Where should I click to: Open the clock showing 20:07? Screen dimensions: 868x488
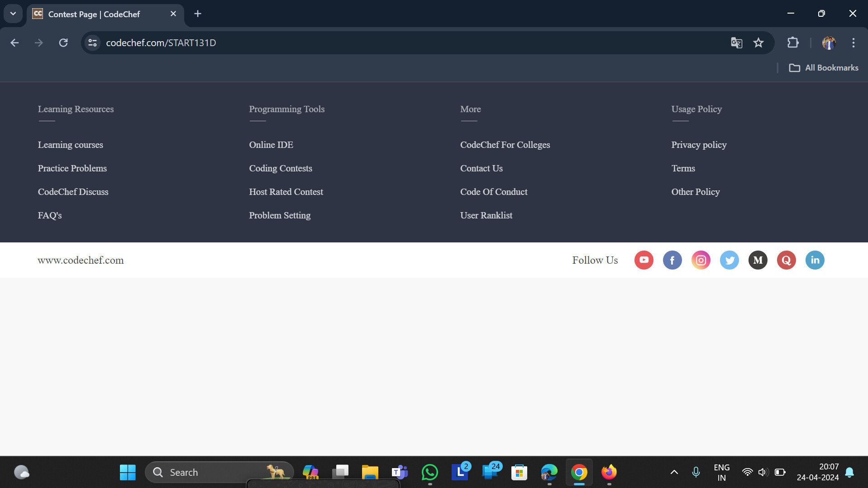coord(818,472)
